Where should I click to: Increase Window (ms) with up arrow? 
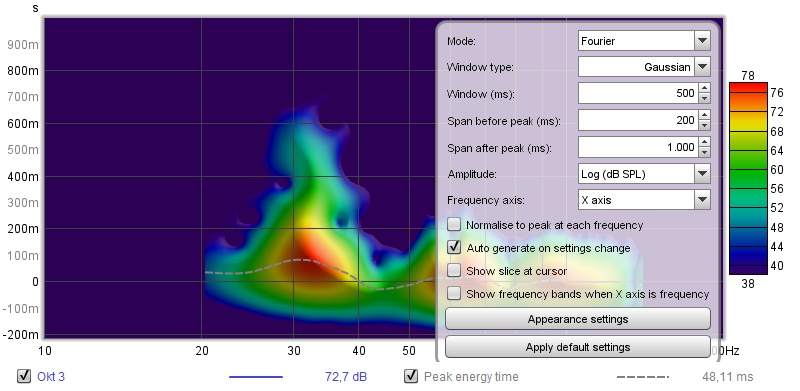(704, 88)
